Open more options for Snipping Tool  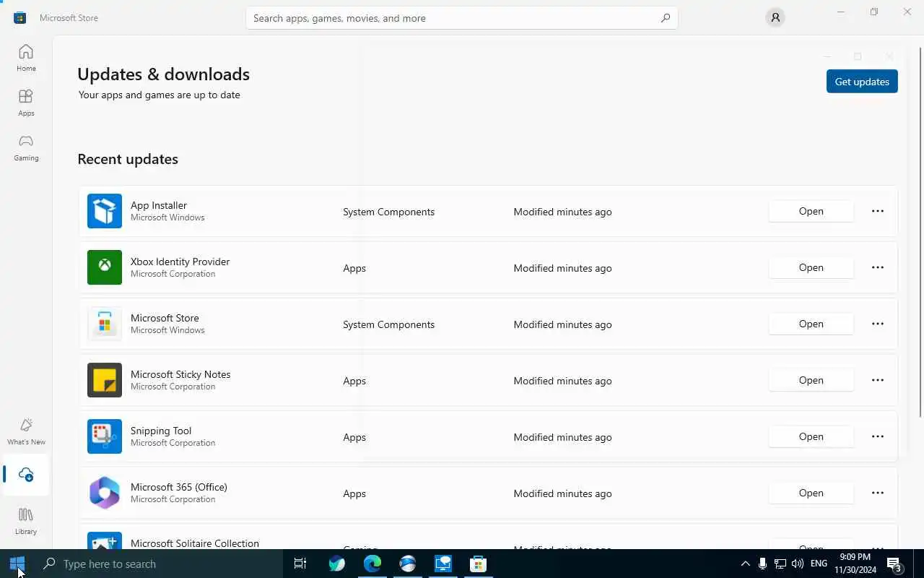pyautogui.click(x=878, y=436)
